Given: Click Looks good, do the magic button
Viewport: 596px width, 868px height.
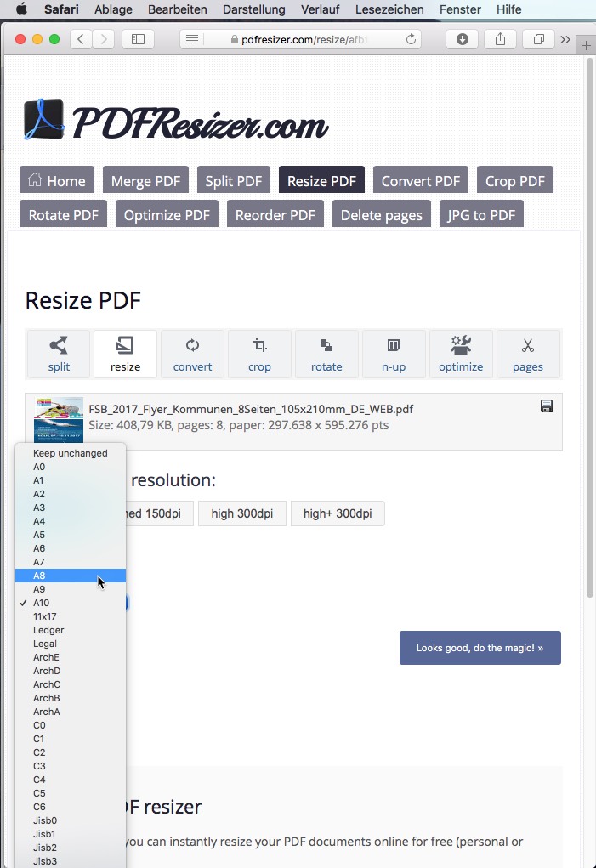Looking at the screenshot, I should (480, 648).
